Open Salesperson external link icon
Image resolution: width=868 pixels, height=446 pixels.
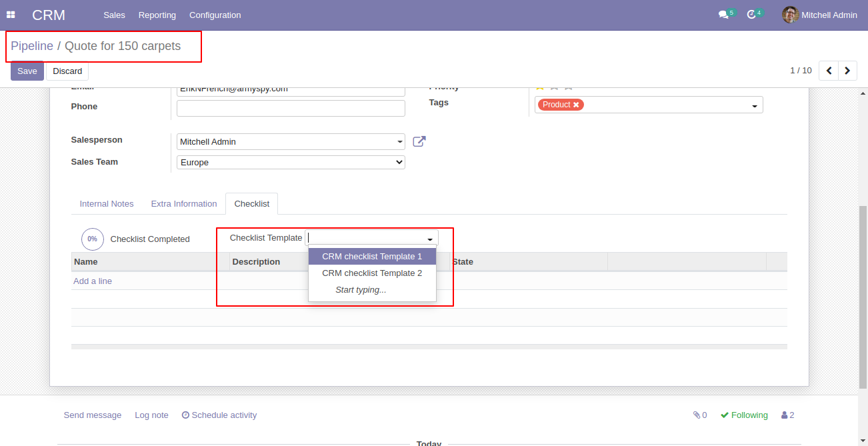coord(419,141)
